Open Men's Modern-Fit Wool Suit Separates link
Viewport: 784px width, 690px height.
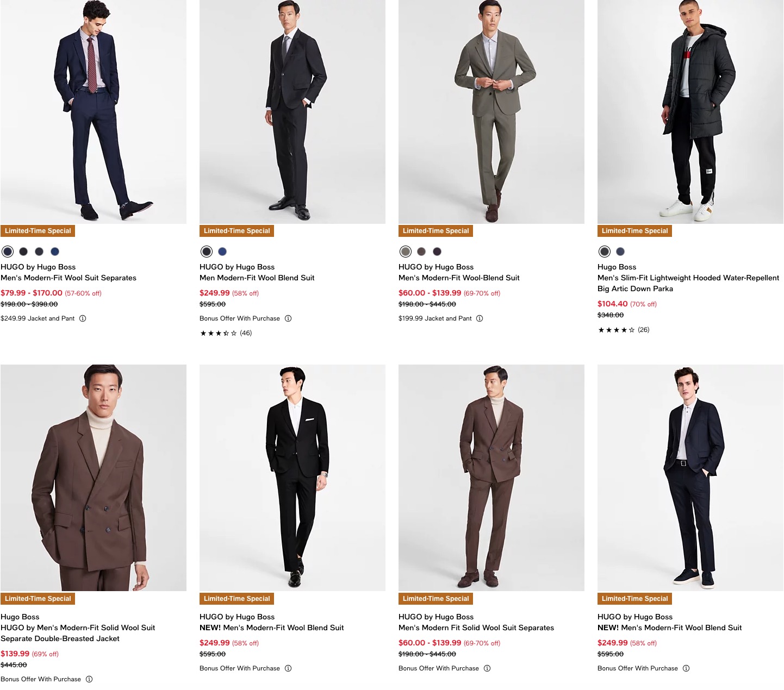pos(69,278)
